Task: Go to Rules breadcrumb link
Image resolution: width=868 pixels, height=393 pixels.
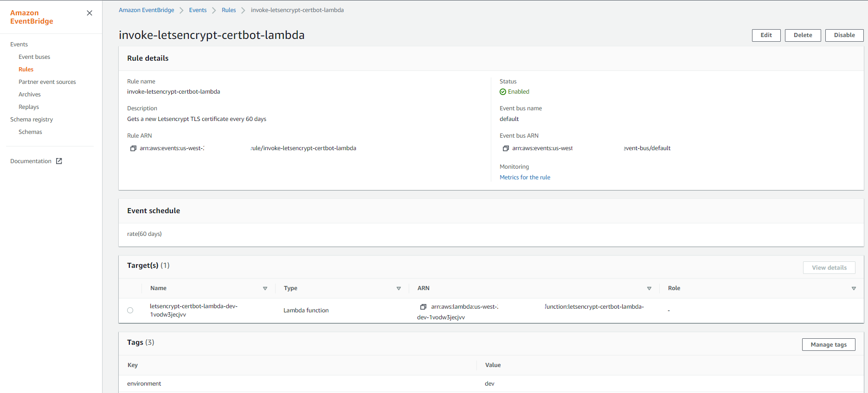Action: coord(229,10)
